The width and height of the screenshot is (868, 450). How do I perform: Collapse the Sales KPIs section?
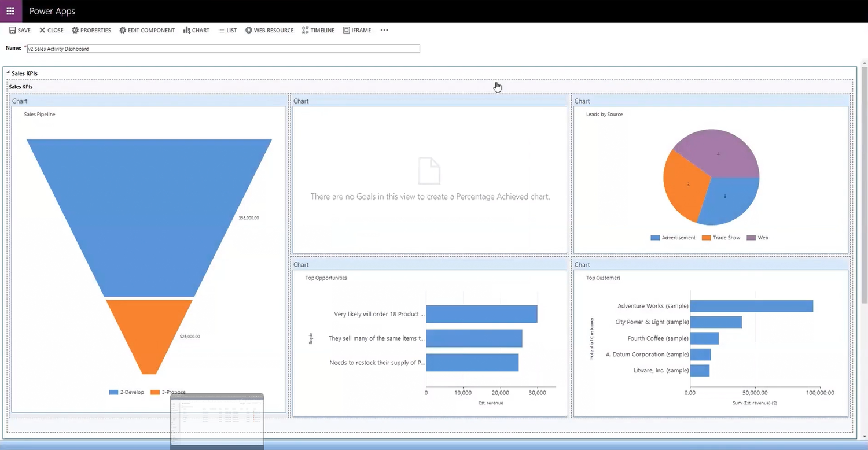(x=8, y=73)
